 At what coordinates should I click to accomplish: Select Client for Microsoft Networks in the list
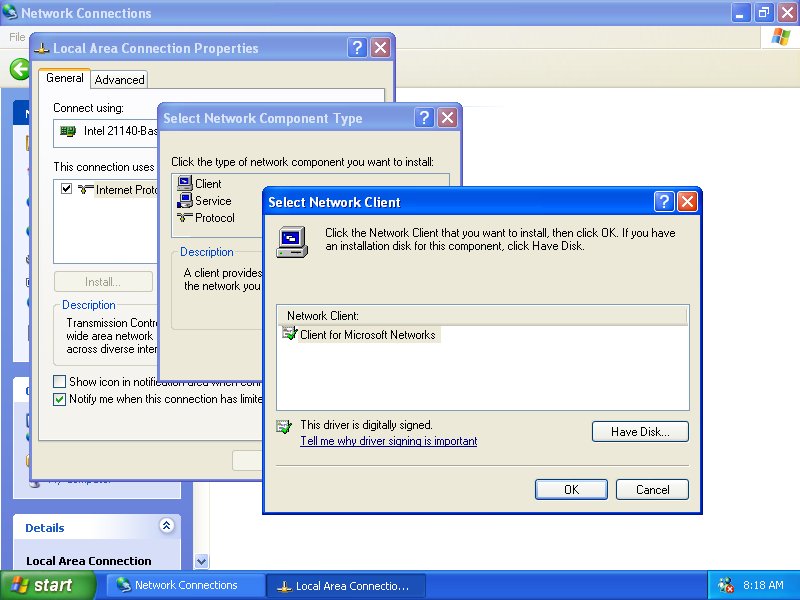pos(370,334)
